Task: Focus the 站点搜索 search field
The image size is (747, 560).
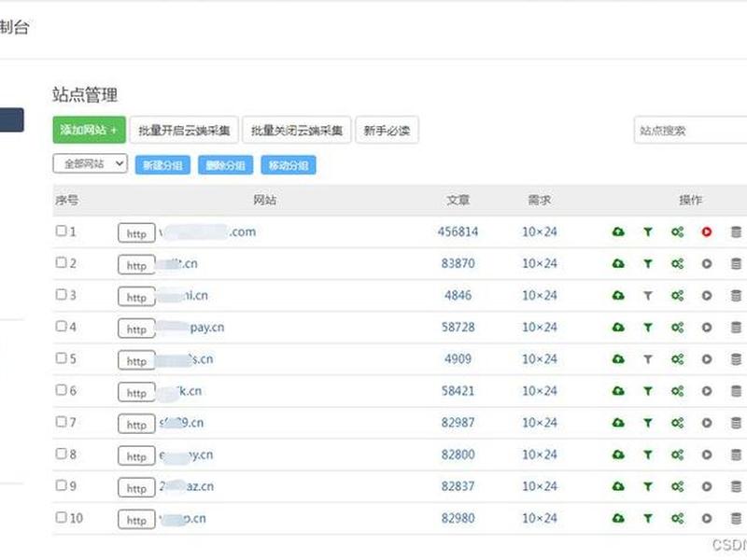Action: [x=690, y=130]
